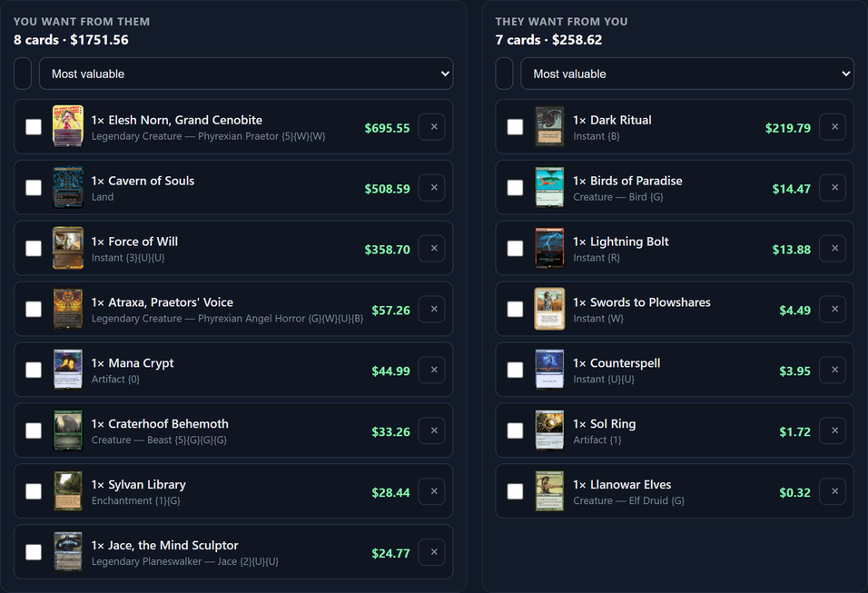Select the '1× Mana Crypt' card name
The image size is (868, 593).
[133, 363]
